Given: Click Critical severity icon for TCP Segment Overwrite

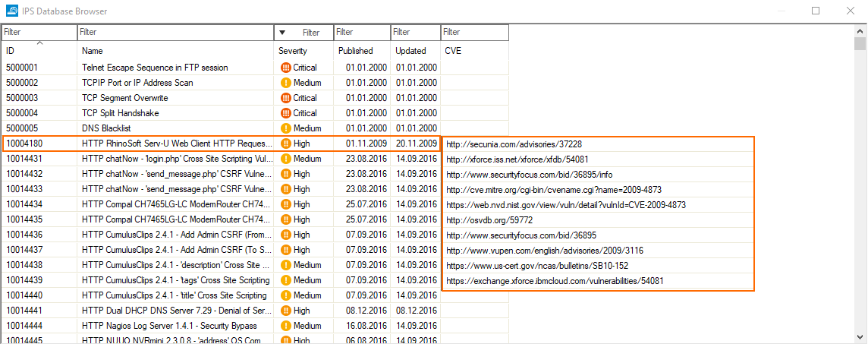Looking at the screenshot, I should (x=286, y=98).
